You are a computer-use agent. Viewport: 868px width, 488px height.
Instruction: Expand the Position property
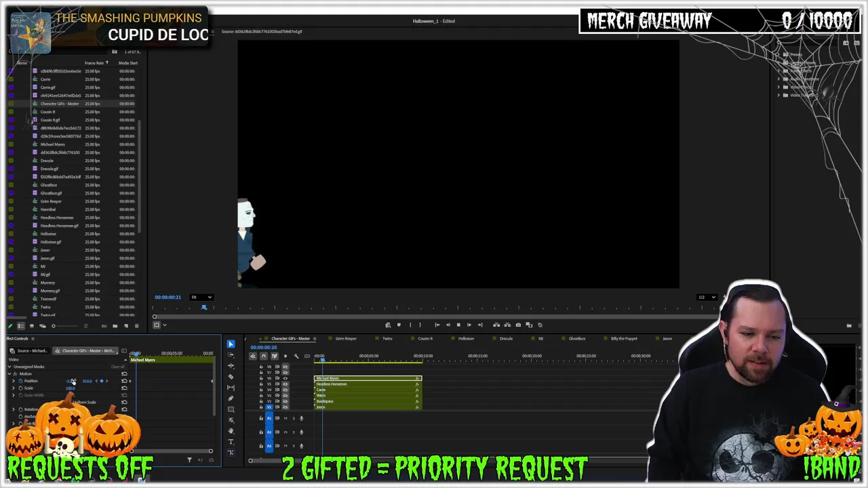click(13, 381)
